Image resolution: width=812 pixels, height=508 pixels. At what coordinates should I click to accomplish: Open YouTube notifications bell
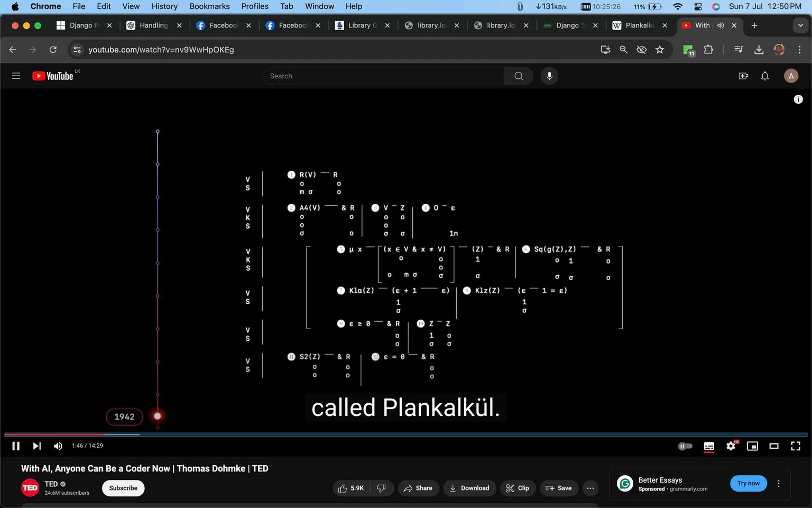click(765, 76)
